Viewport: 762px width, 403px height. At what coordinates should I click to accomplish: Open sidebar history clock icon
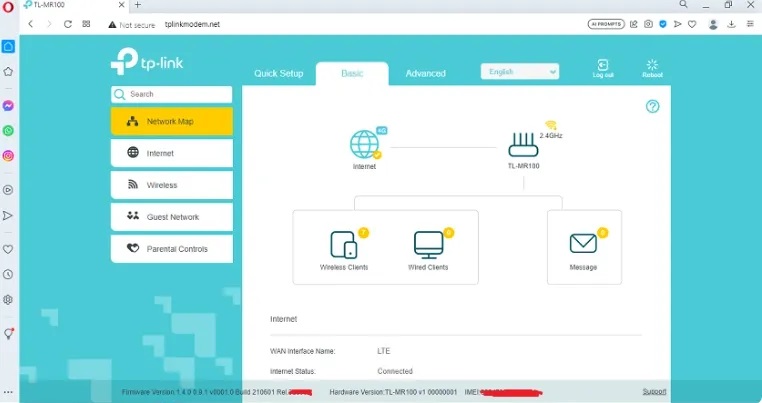tap(8, 275)
